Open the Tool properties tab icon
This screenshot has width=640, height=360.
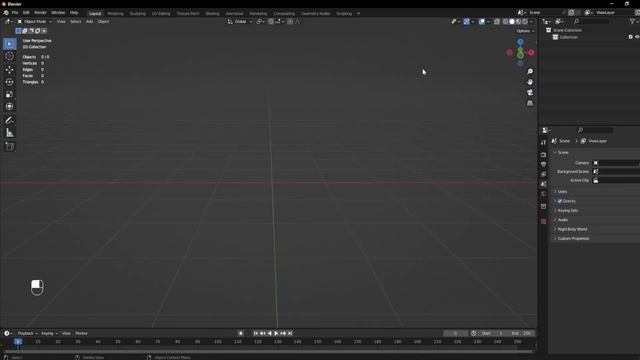coord(543,142)
